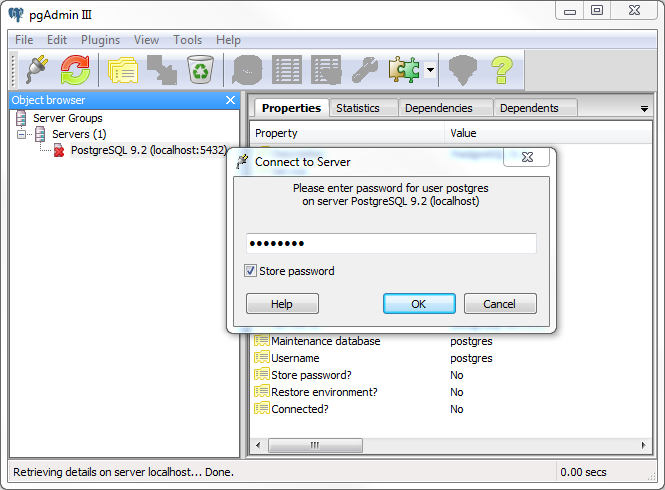Switch to the Statistics tab
This screenshot has width=665, height=490.
point(358,108)
